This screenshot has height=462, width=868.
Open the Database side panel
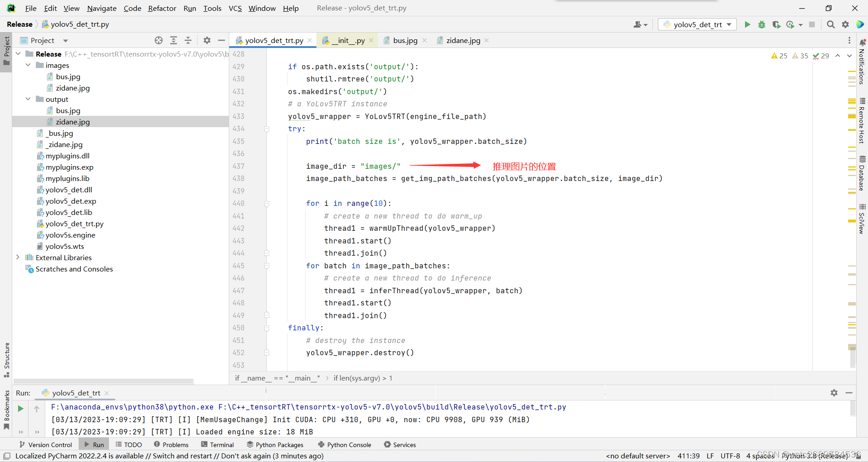tap(862, 173)
